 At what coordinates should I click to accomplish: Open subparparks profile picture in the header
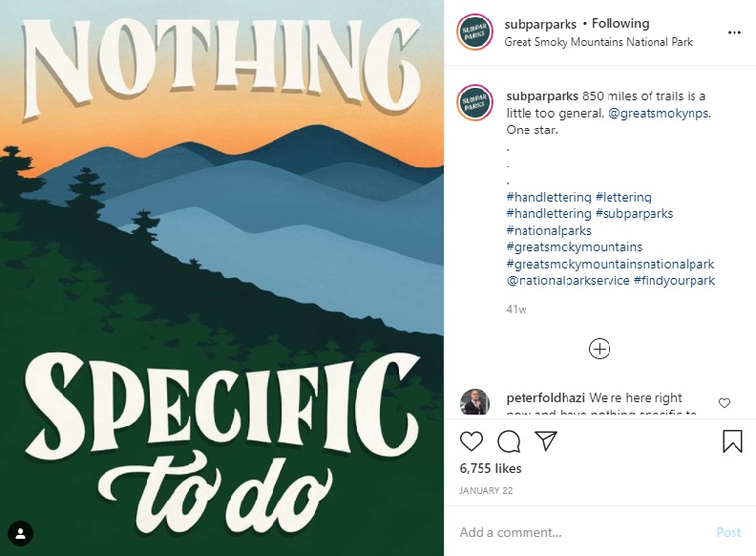[x=474, y=32]
